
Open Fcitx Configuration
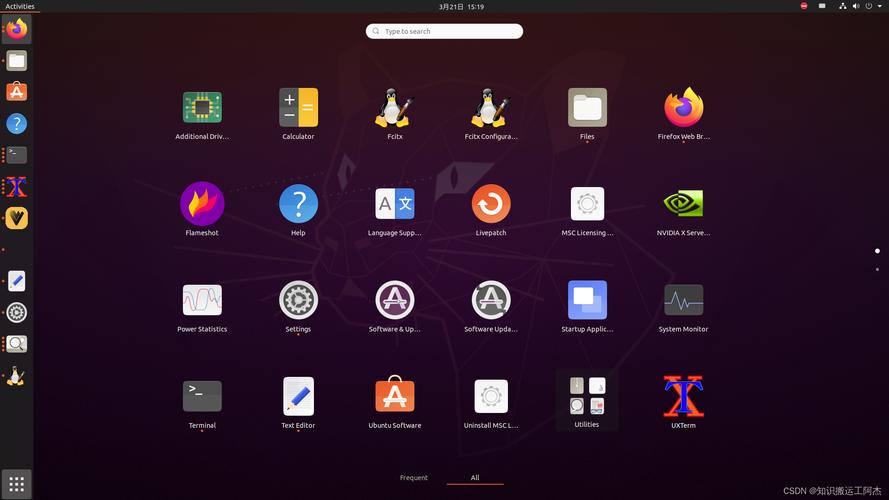(491, 113)
